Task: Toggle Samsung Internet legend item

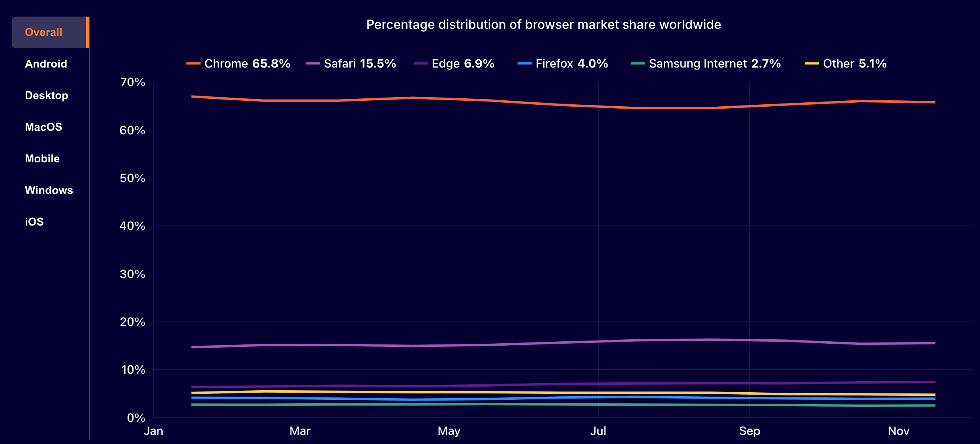Action: click(714, 64)
